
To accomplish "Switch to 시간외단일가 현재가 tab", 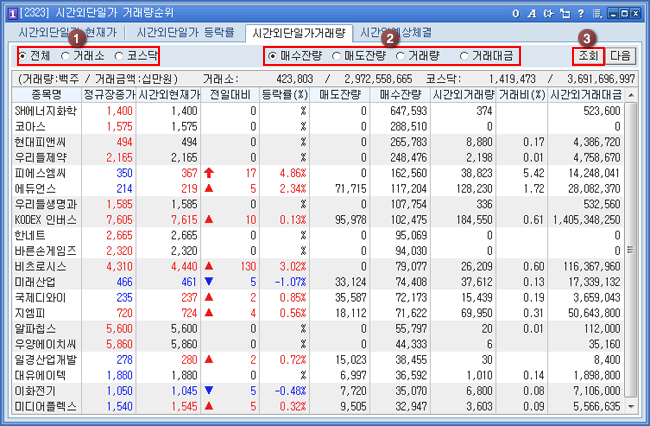I will coord(71,33).
